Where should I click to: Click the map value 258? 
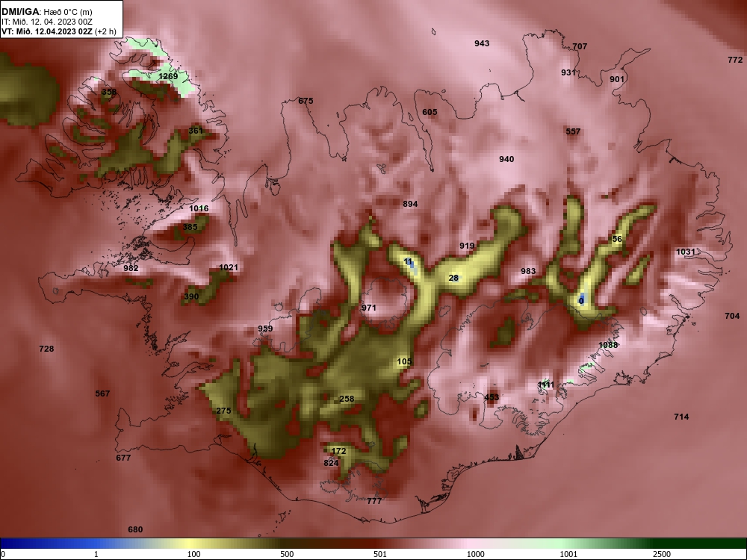(347, 399)
